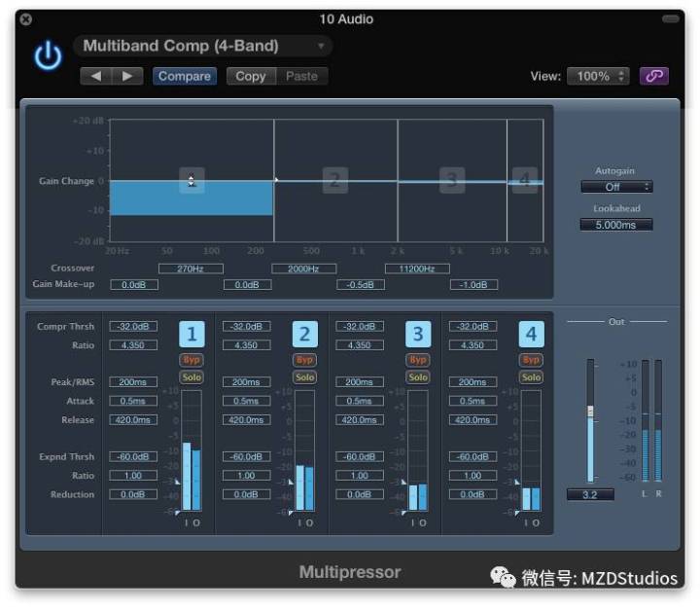Click band 1 Attack 0.5ms field

(x=133, y=401)
